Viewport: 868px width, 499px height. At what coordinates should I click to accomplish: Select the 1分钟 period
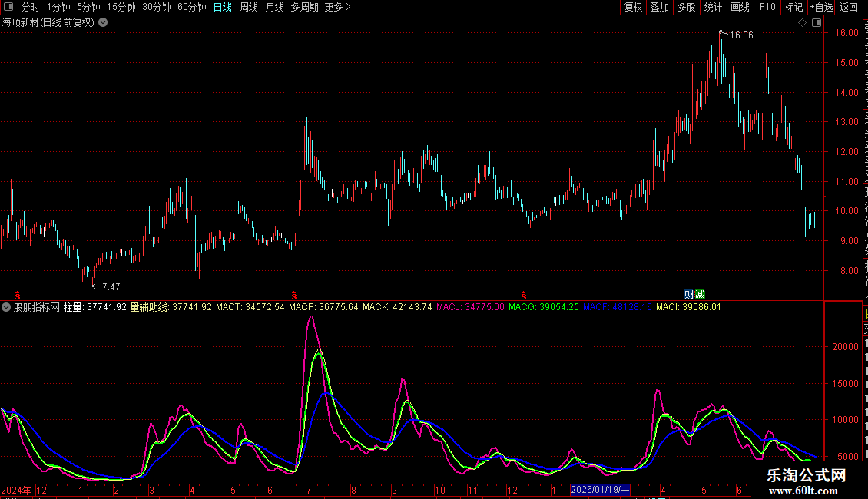coord(58,7)
